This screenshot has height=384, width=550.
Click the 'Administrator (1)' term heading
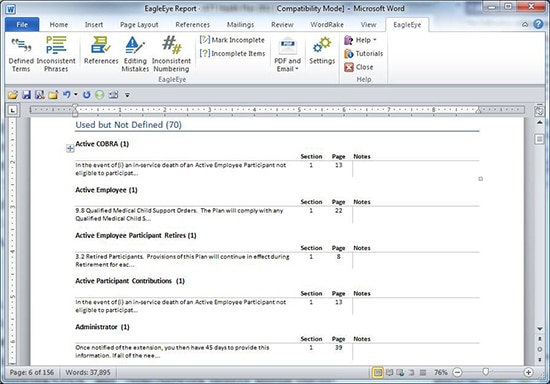coord(102,327)
